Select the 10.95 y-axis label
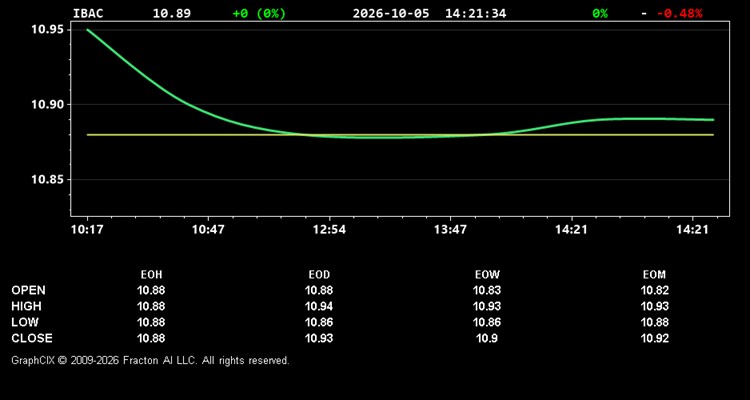The height and width of the screenshot is (400, 750). click(x=48, y=30)
